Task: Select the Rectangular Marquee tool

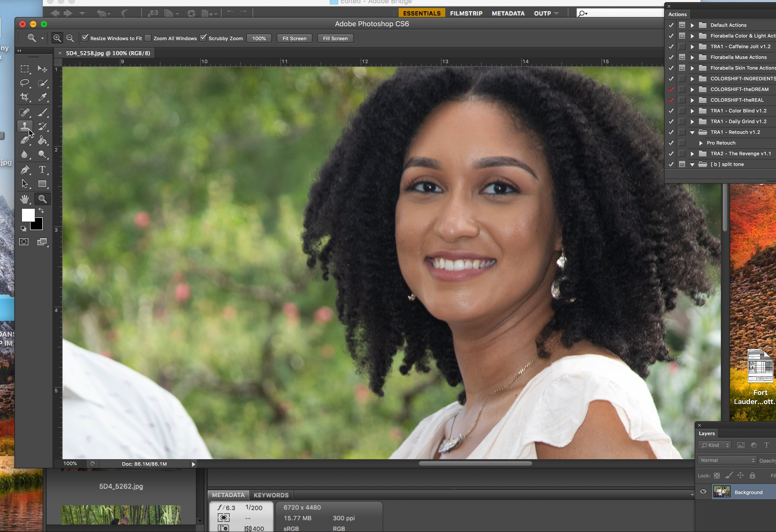Action: click(25, 69)
